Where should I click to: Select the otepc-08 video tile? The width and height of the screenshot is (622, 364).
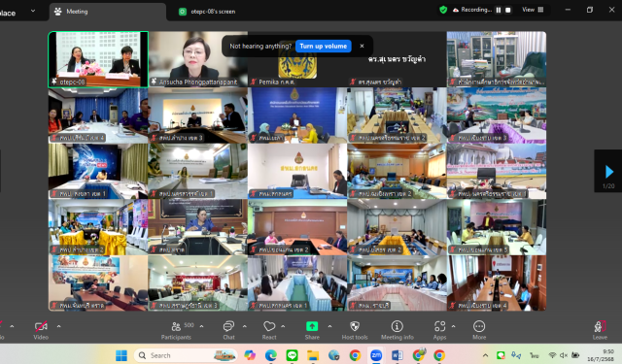pyautogui.click(x=98, y=59)
